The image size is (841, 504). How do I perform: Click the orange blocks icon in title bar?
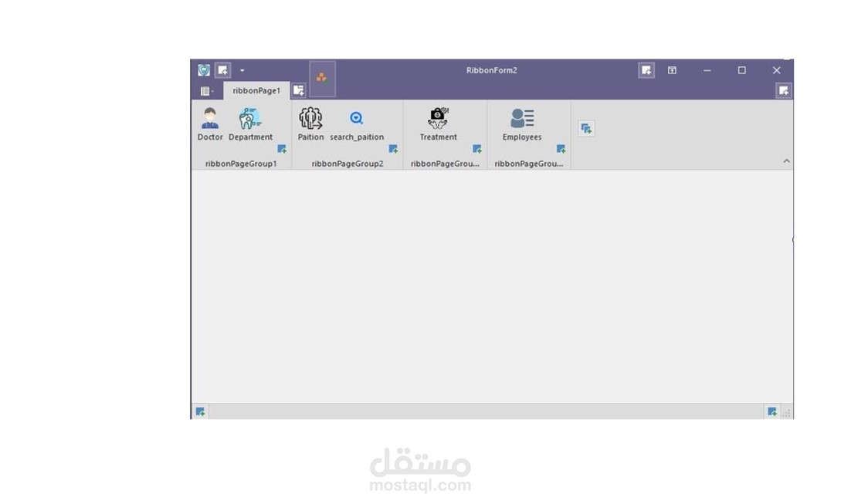[x=322, y=78]
